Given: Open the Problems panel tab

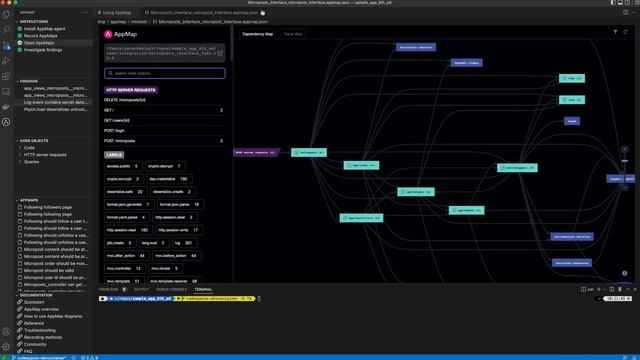Looking at the screenshot, I should click(109, 289).
